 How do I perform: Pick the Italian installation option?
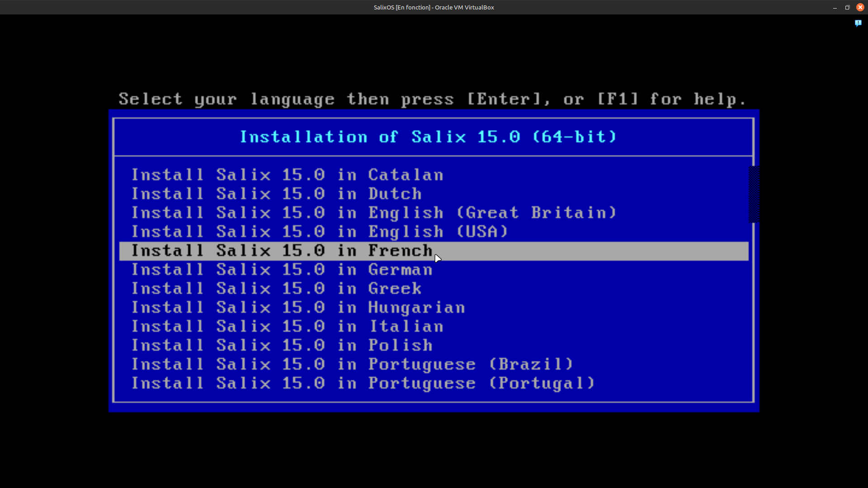coord(288,327)
